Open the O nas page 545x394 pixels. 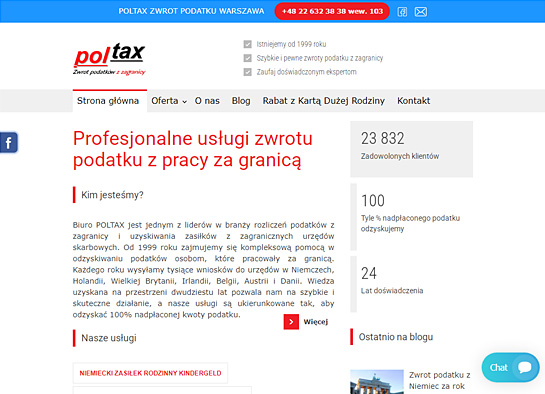pos(207,101)
